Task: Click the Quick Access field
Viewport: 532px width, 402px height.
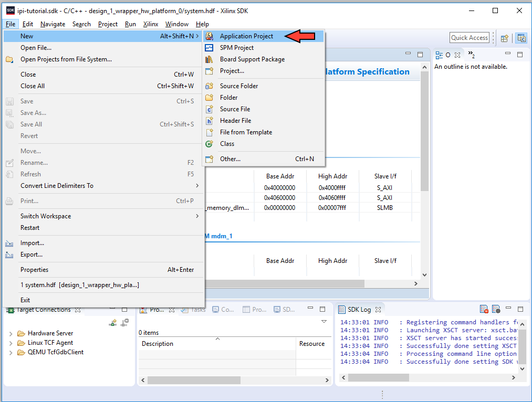Action: click(470, 38)
